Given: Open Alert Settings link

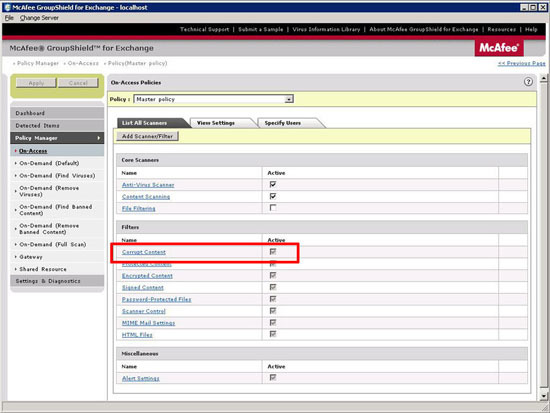Looking at the screenshot, I should (x=141, y=378).
